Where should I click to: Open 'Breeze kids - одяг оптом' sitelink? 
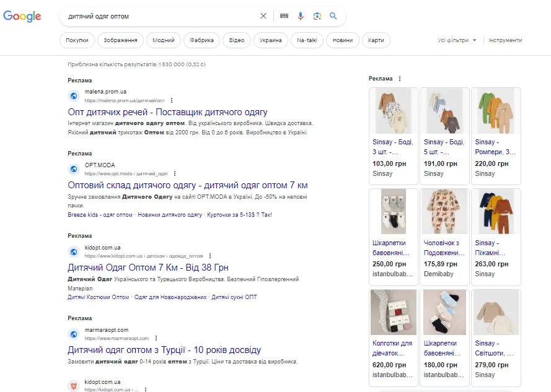coord(100,215)
